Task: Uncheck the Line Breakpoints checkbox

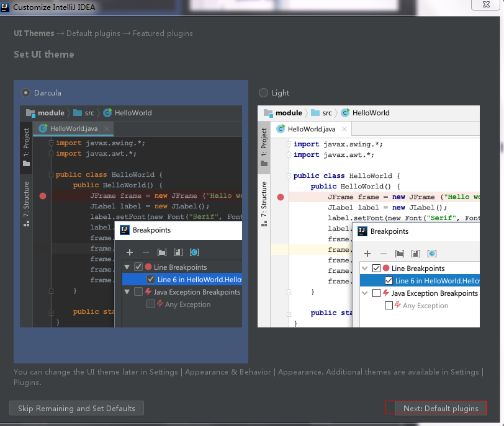Action: (x=139, y=266)
